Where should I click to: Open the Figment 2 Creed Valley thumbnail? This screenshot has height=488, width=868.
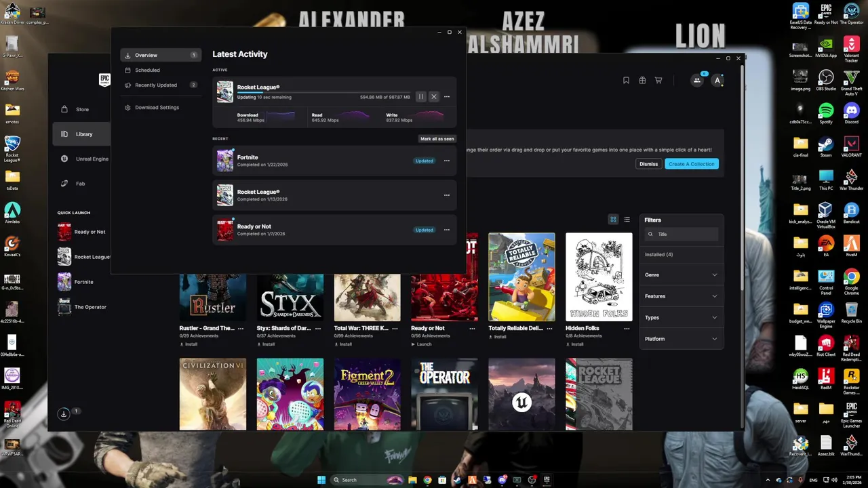[367, 394]
